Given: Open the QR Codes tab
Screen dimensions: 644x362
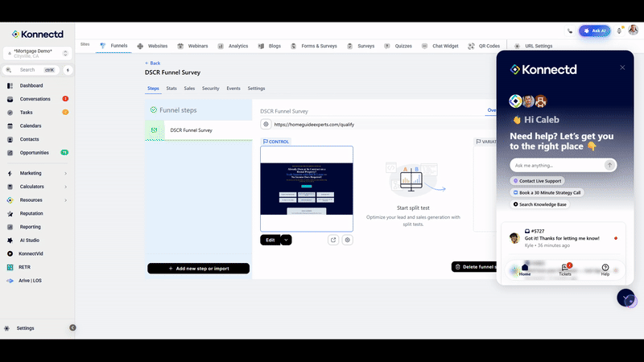Looking at the screenshot, I should [484, 46].
